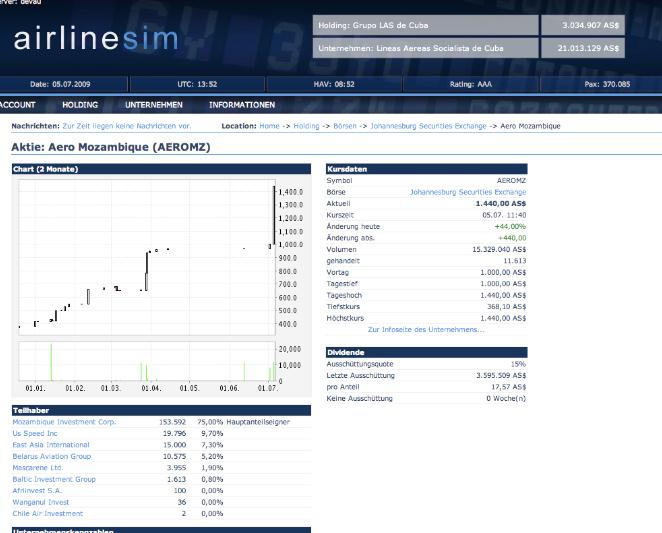This screenshot has height=533, width=662.
Task: Select the Letzte Ausschüttung value 3.595.509 AS$
Action: coord(501,375)
